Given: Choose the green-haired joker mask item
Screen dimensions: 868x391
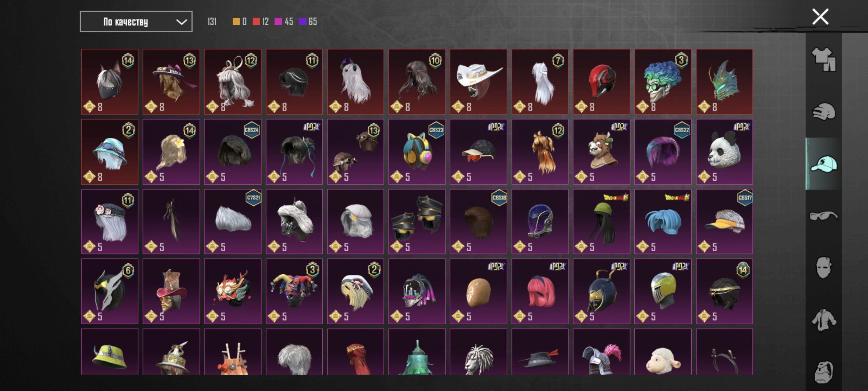Looking at the screenshot, I should (x=663, y=82).
